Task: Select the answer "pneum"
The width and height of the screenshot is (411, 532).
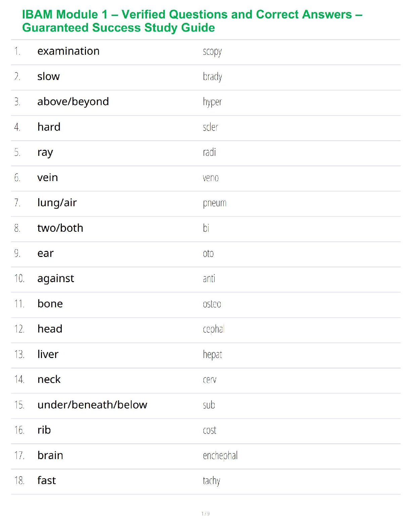Action: click(x=215, y=203)
